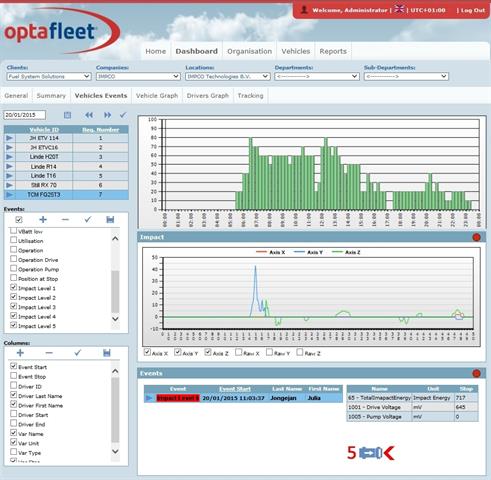Switch to the Summary tab
Viewport: 491px width, 480px height.
pyautogui.click(x=51, y=96)
